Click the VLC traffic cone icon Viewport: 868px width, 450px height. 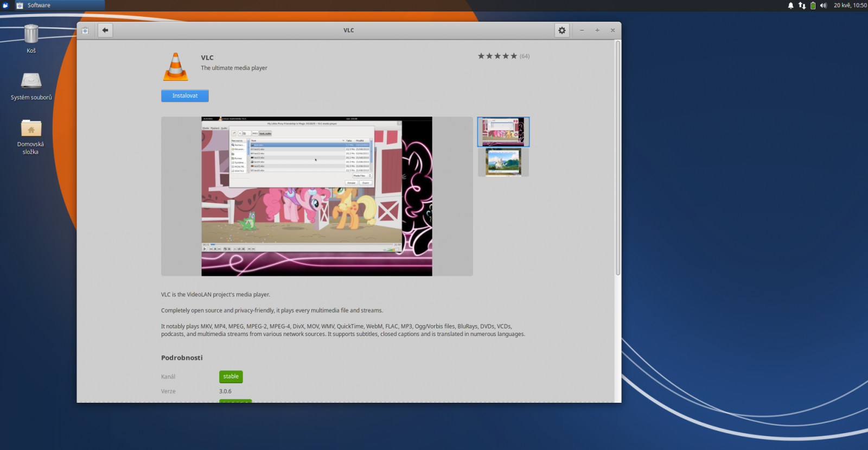(176, 67)
